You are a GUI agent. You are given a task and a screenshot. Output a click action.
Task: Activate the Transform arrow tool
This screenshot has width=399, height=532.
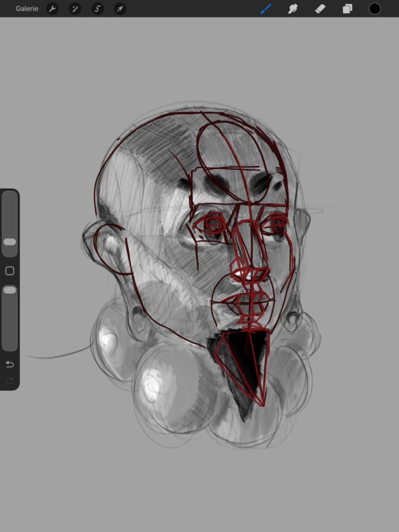click(x=120, y=9)
